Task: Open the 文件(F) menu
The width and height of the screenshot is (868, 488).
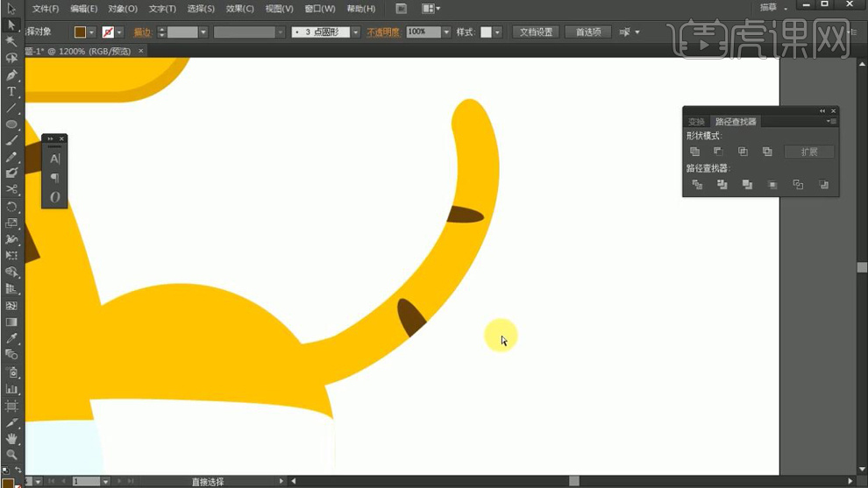Action: point(46,9)
